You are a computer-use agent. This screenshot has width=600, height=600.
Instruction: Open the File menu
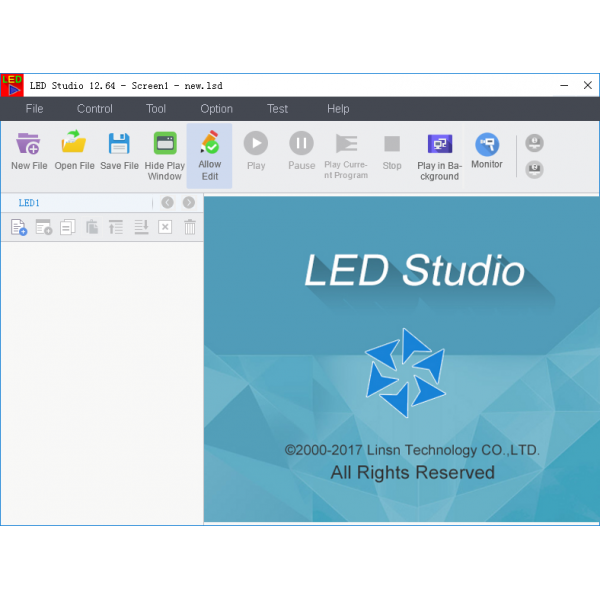tap(34, 109)
